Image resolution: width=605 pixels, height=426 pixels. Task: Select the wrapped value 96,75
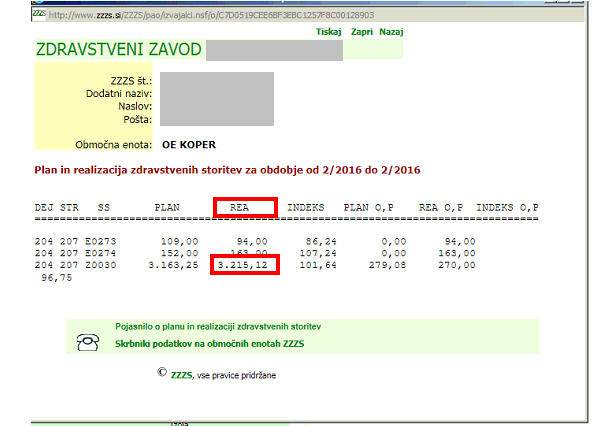tap(57, 278)
